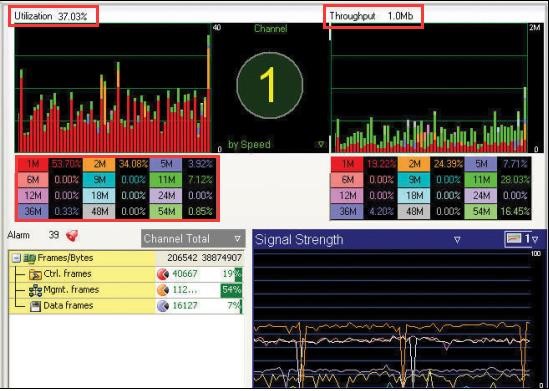Click the 1M red swatch in utilization legend
The width and height of the screenshot is (549, 391).
click(x=32, y=164)
